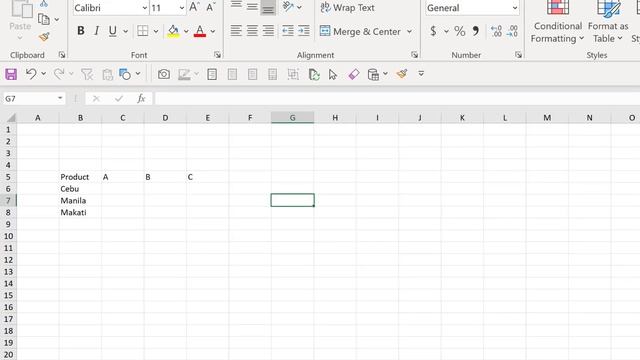The height and width of the screenshot is (360, 640).
Task: Open Number format dialog launcher
Action: pos(519,55)
